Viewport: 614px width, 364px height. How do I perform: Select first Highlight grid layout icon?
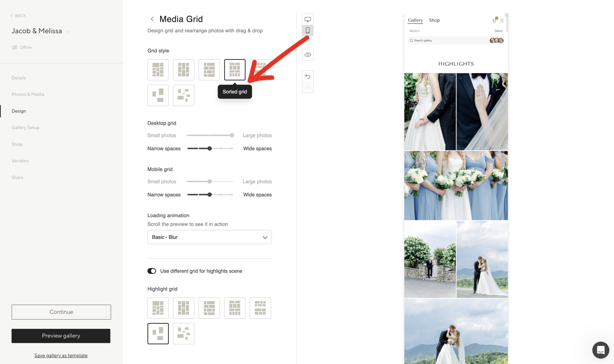pyautogui.click(x=158, y=308)
